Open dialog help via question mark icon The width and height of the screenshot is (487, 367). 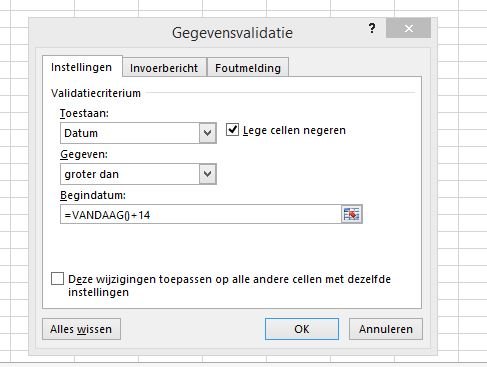pos(372,29)
